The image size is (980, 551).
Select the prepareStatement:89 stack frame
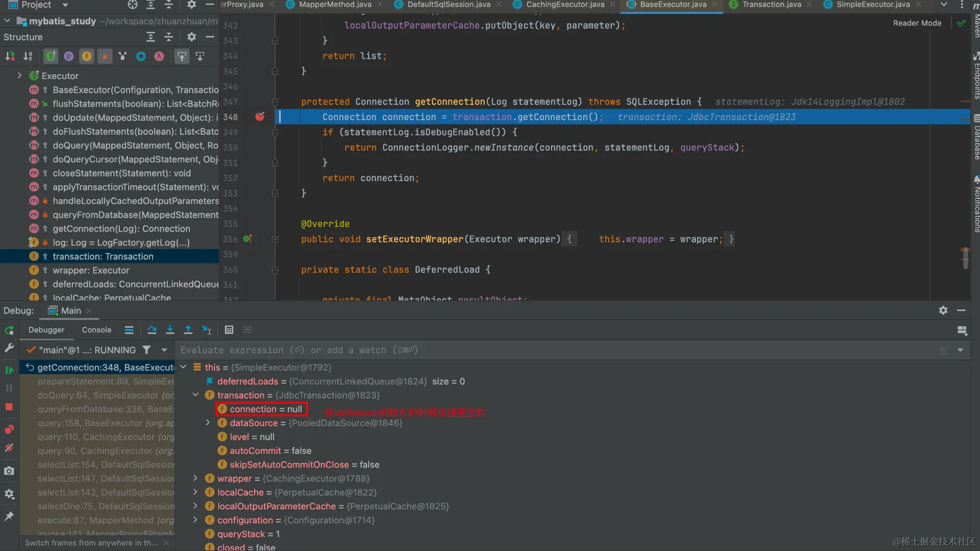97,381
